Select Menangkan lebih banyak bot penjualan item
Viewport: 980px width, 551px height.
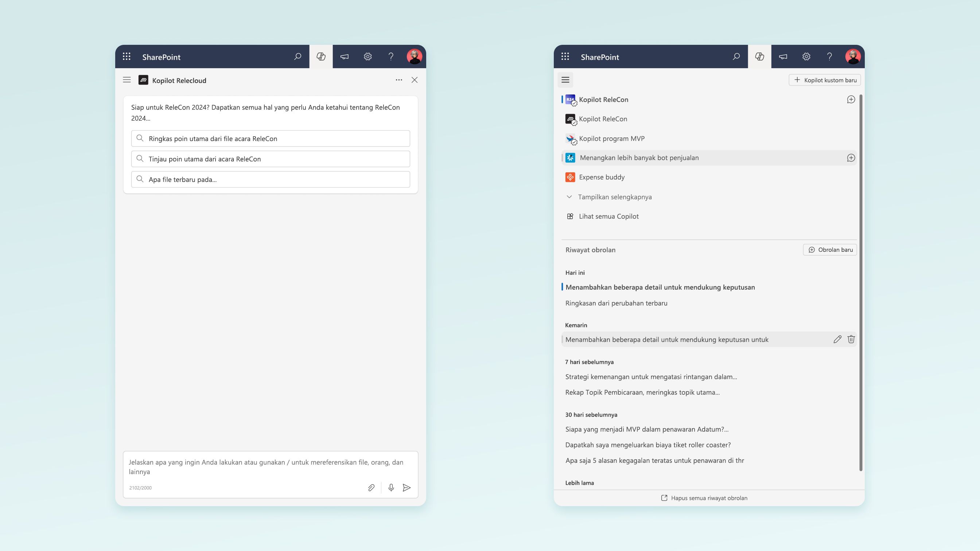tap(709, 157)
